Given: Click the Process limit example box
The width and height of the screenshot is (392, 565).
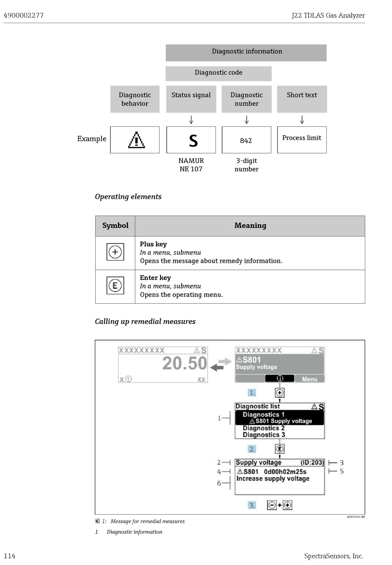Looking at the screenshot, I should (302, 140).
